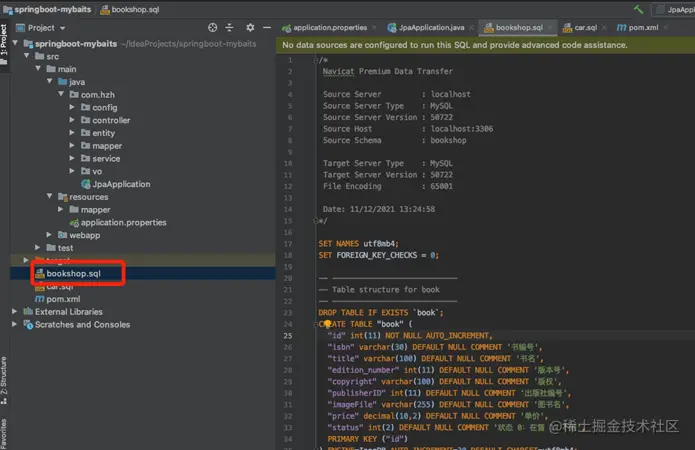Open Project panel settings gear
The image size is (695, 450).
tap(250, 27)
